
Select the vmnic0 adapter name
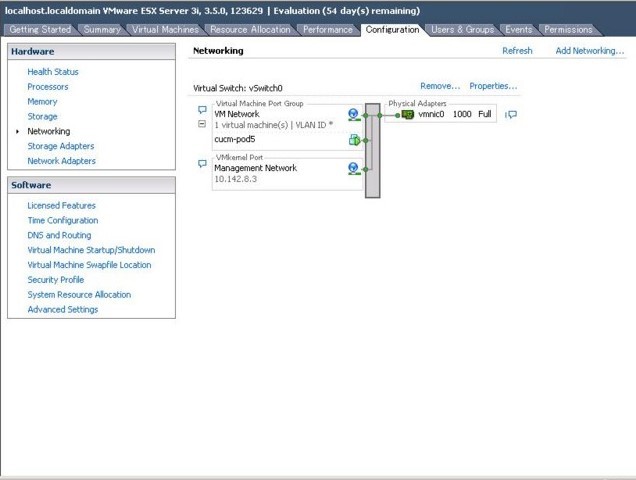pos(431,114)
